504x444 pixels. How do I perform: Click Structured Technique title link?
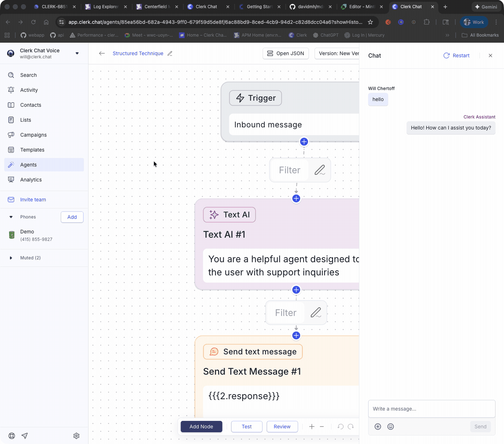(138, 53)
